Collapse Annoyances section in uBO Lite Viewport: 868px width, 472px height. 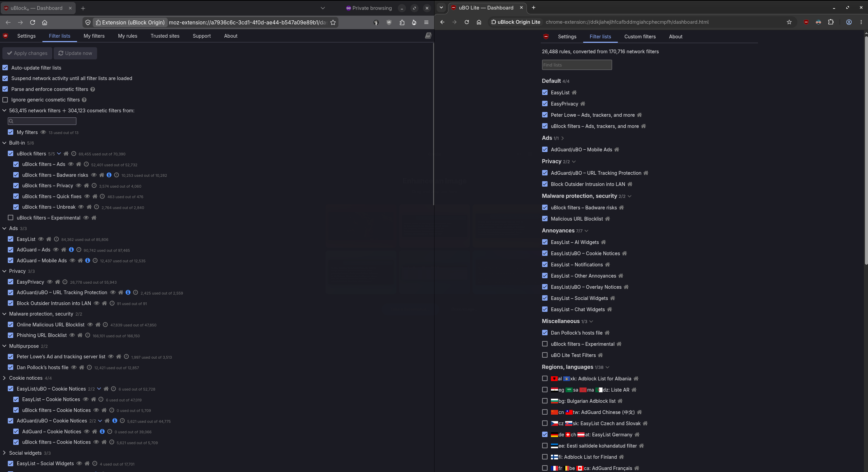click(x=586, y=231)
